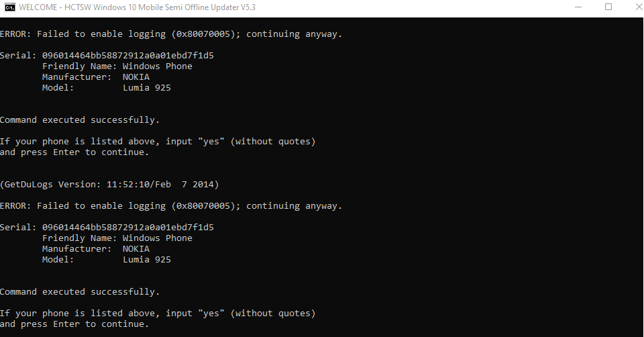The width and height of the screenshot is (644, 337).
Task: Click the last 'and press Enter to continue' line
Action: (x=74, y=324)
